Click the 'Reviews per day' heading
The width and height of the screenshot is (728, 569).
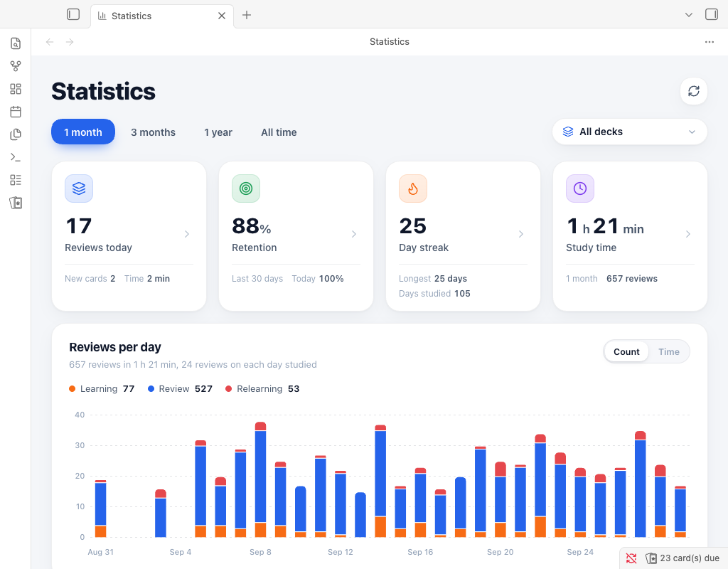click(115, 347)
